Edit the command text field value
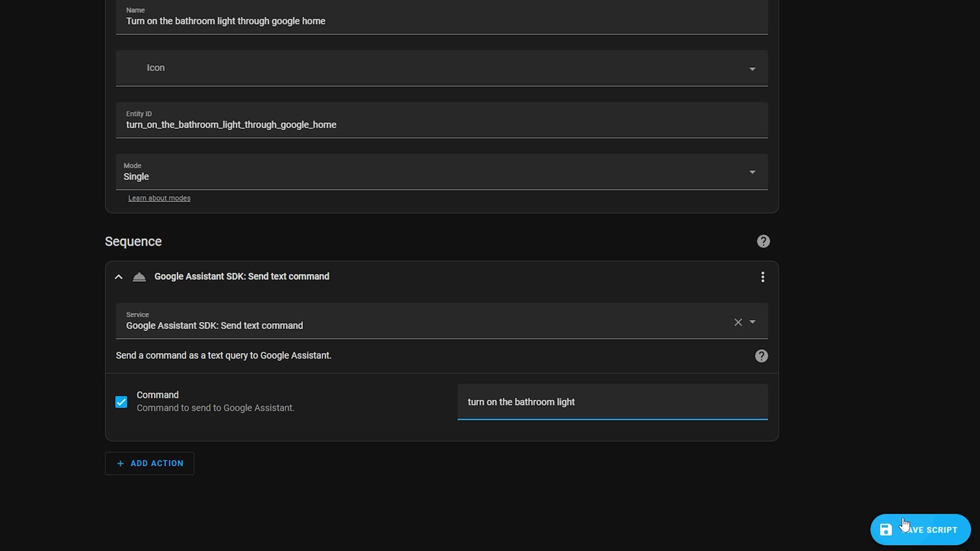The height and width of the screenshot is (551, 980). [x=612, y=402]
